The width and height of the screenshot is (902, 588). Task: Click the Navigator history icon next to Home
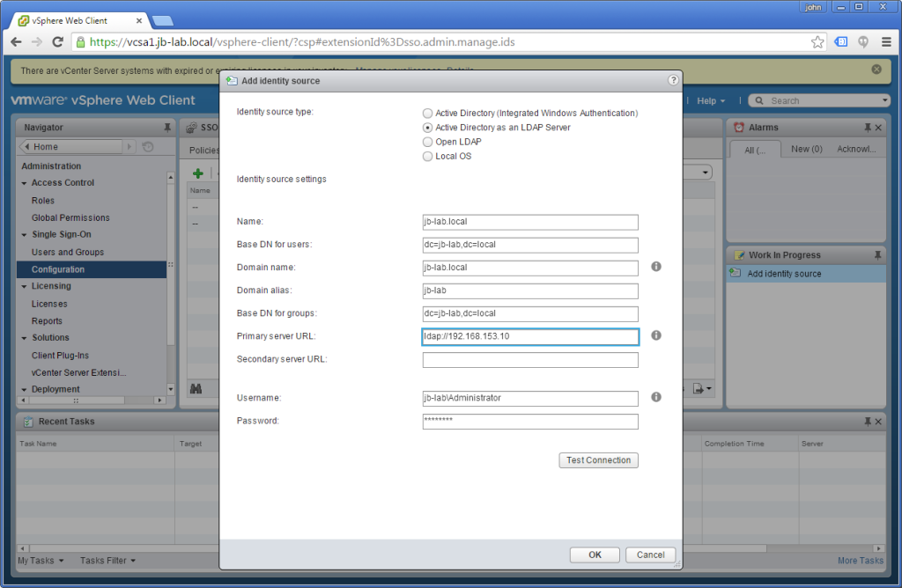click(x=148, y=147)
